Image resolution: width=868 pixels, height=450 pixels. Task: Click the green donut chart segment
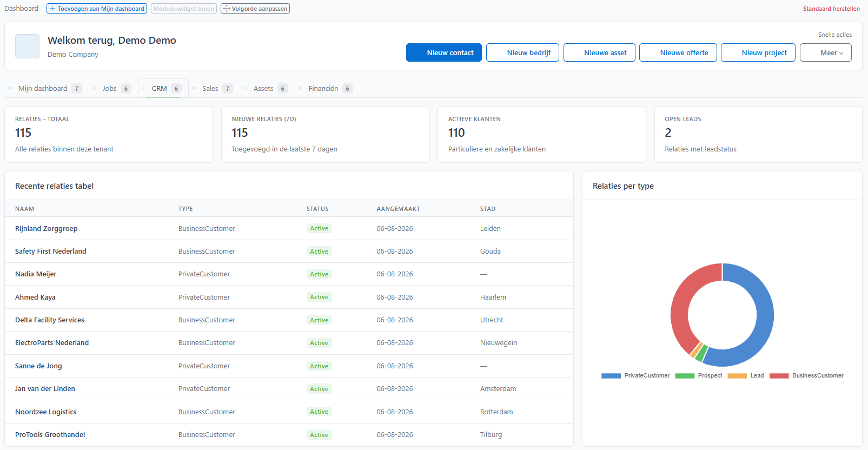coord(701,353)
